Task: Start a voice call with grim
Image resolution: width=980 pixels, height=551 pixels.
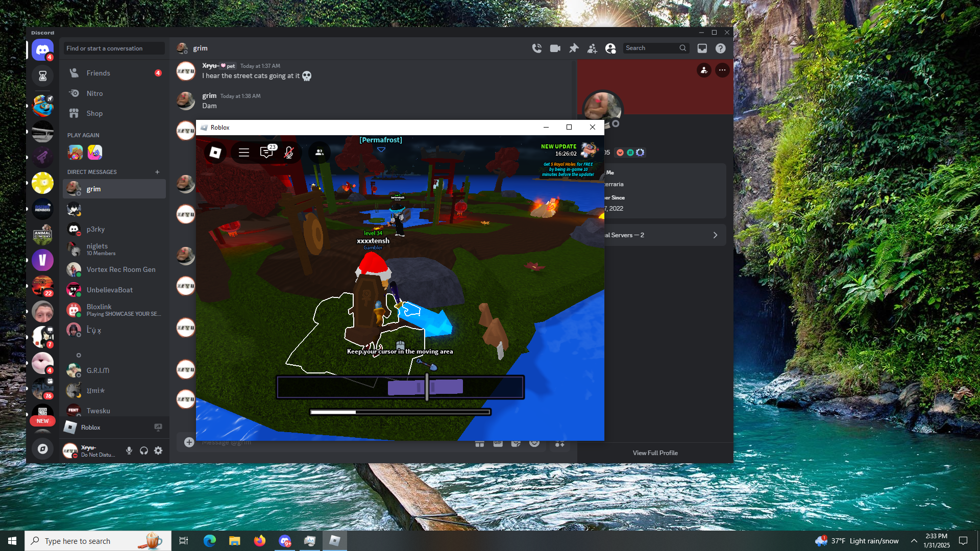Action: click(x=536, y=48)
